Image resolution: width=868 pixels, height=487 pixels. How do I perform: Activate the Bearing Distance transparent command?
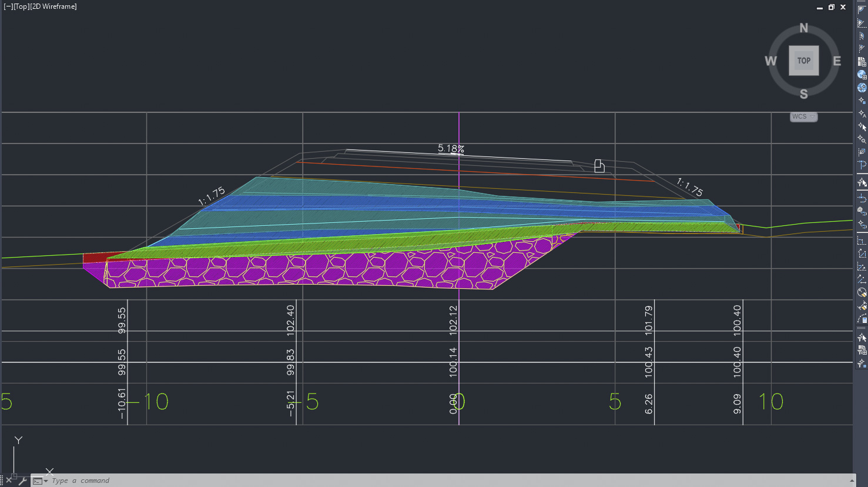coord(862,23)
